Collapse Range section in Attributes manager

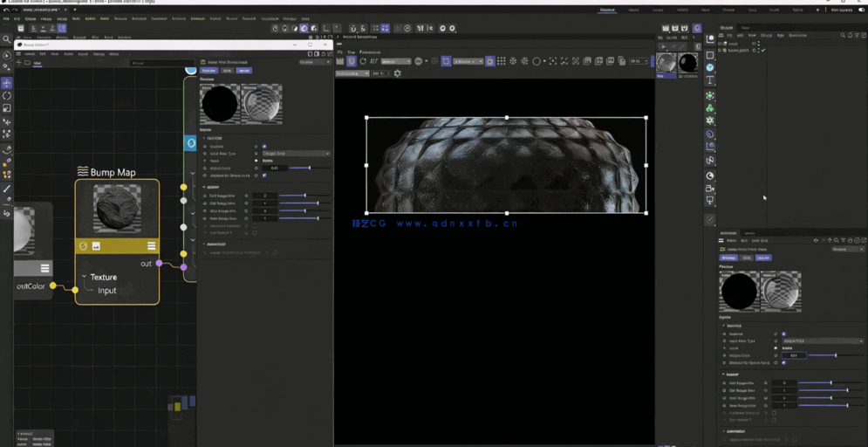(x=723, y=375)
